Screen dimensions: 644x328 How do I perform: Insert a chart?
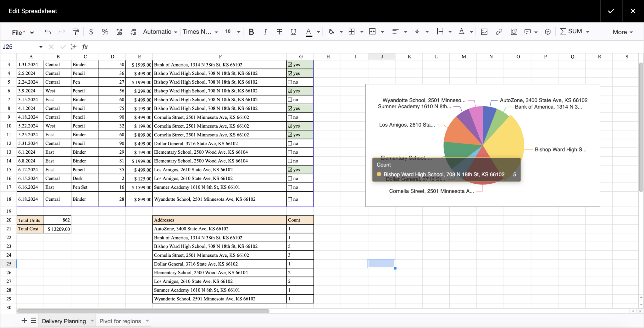pos(514,31)
